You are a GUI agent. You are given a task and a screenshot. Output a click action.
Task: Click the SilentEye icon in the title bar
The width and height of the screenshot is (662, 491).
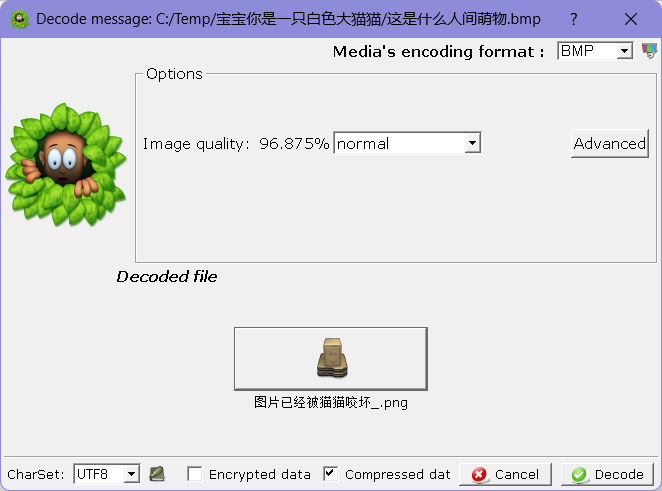20,19
